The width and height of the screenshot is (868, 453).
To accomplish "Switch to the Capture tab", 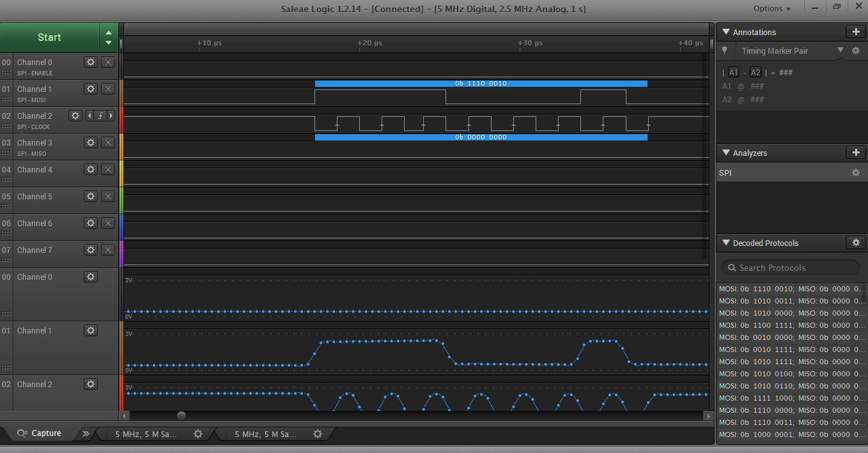I will pyautogui.click(x=39, y=433).
